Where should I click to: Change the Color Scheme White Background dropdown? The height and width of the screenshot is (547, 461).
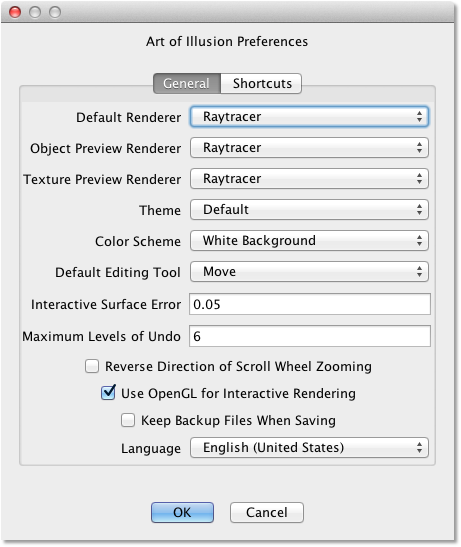click(309, 241)
